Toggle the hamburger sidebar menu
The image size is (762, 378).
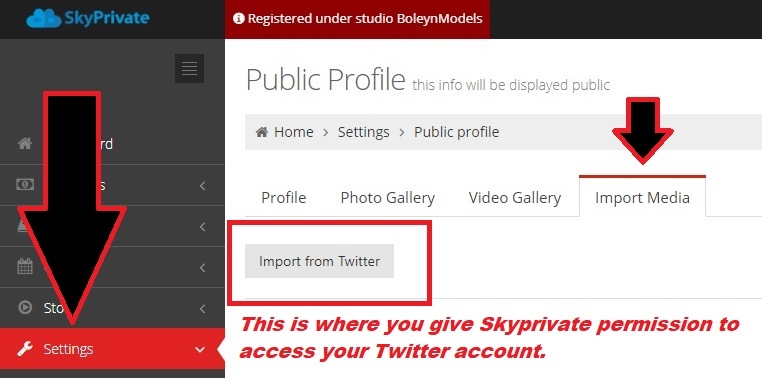pos(190,69)
